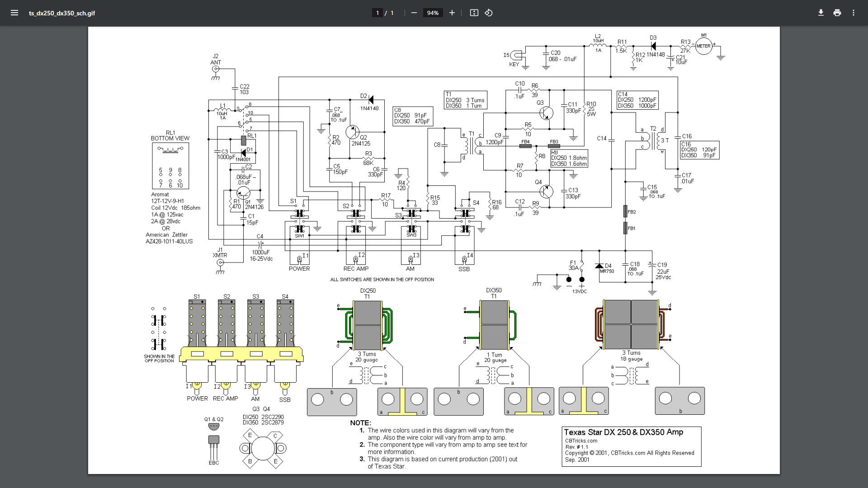Print the document
Screen dimensions: 868x488
(x=837, y=13)
